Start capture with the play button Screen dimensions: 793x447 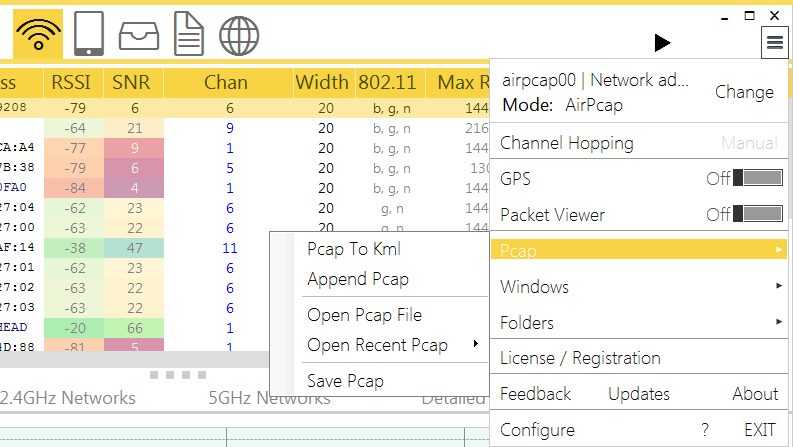tap(662, 42)
